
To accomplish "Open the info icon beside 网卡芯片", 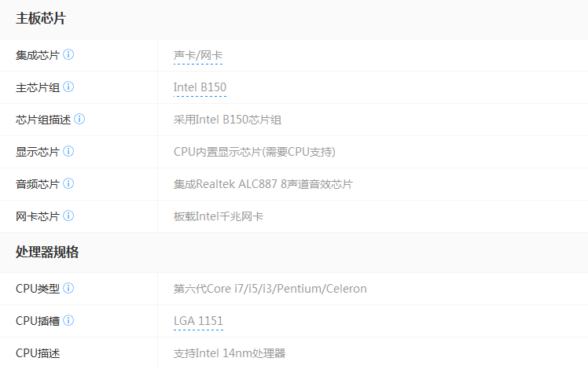I will click(x=68, y=216).
